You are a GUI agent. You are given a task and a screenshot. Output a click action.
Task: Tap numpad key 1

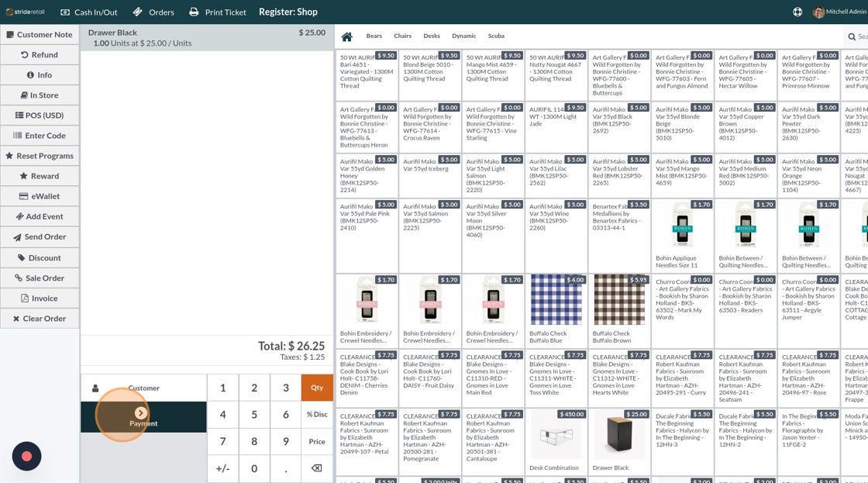pos(223,388)
